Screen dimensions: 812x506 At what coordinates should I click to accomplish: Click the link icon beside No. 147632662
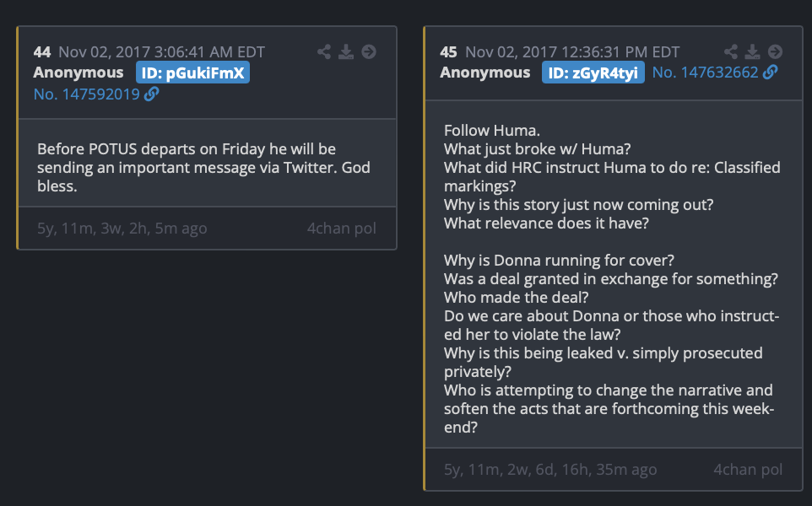[770, 73]
